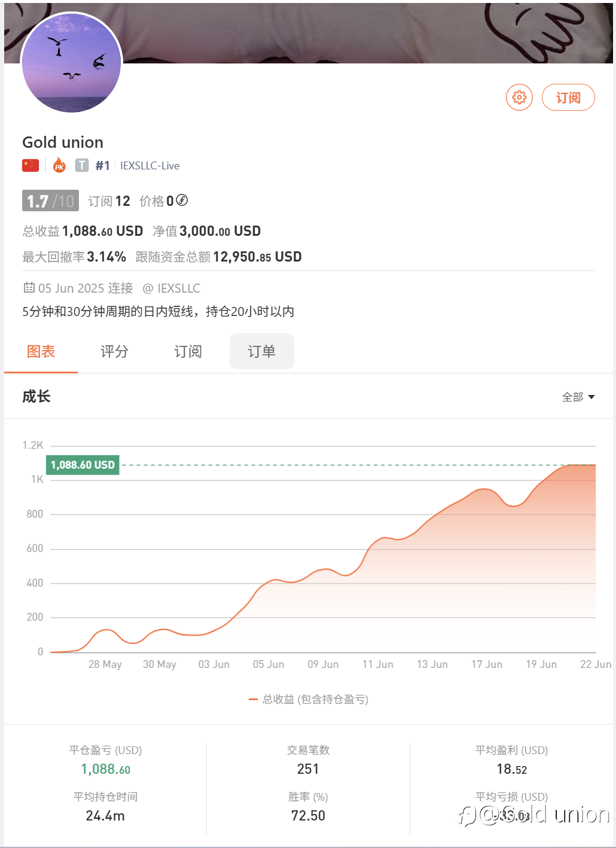616x848 pixels.
Task: Switch to the 图表 tab
Action: (41, 351)
